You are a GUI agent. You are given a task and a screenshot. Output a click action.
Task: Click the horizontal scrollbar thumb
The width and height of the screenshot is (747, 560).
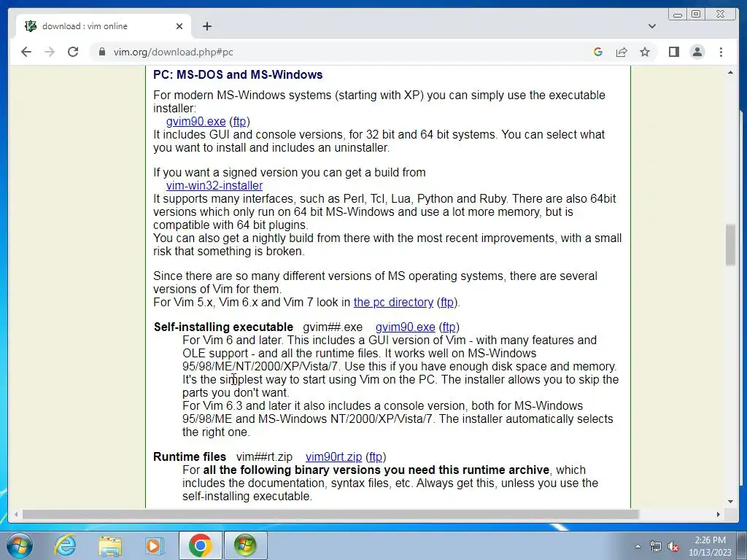coord(330,514)
